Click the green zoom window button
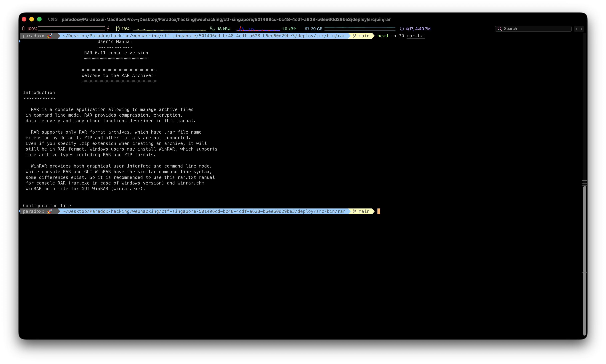606x364 pixels. pyautogui.click(x=39, y=19)
